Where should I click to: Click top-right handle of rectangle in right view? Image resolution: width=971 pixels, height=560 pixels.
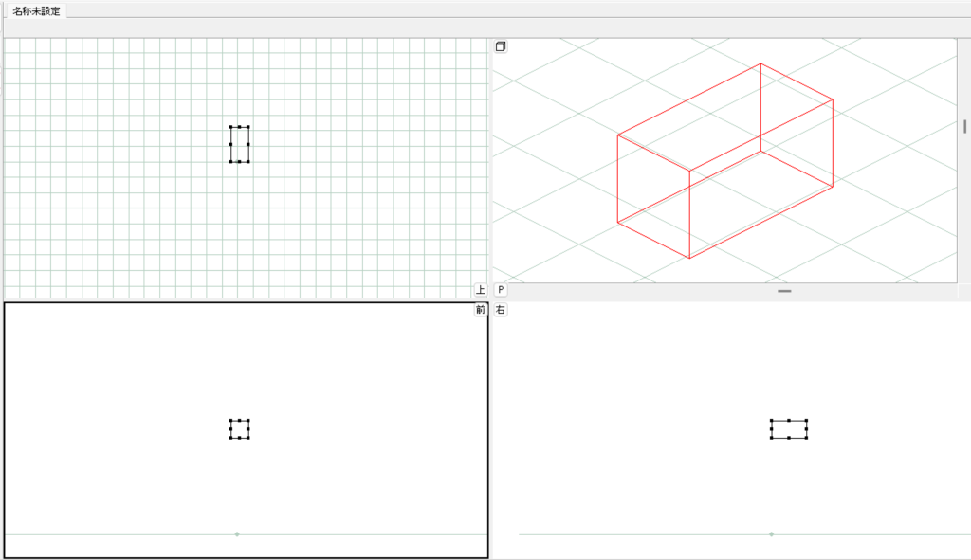[806, 420]
